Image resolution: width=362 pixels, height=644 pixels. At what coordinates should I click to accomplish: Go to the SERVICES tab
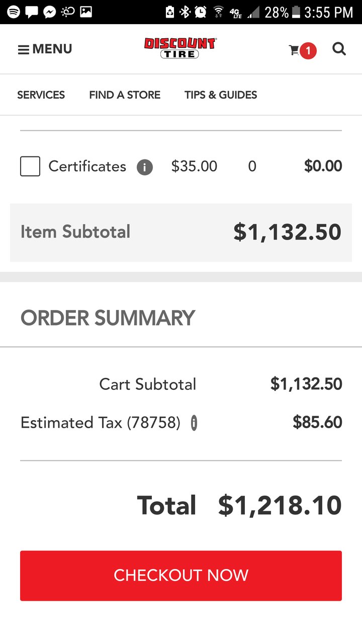[41, 95]
